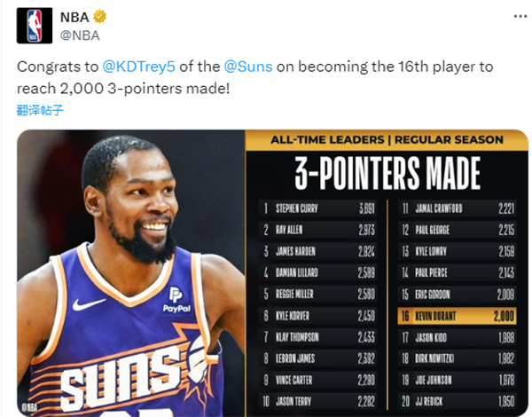Image resolution: width=532 pixels, height=417 pixels.
Task: Click the 3-POINTERS MADE heading
Action: (387, 174)
